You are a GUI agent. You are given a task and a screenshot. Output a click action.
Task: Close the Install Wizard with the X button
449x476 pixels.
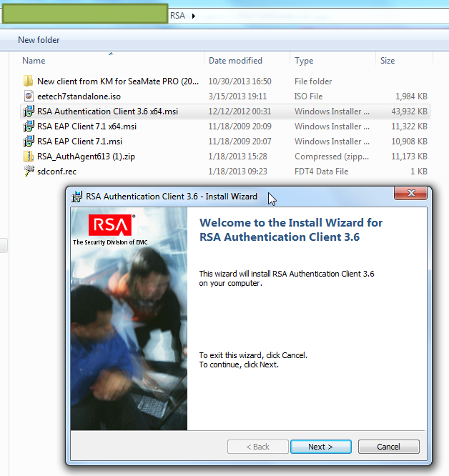click(410, 193)
